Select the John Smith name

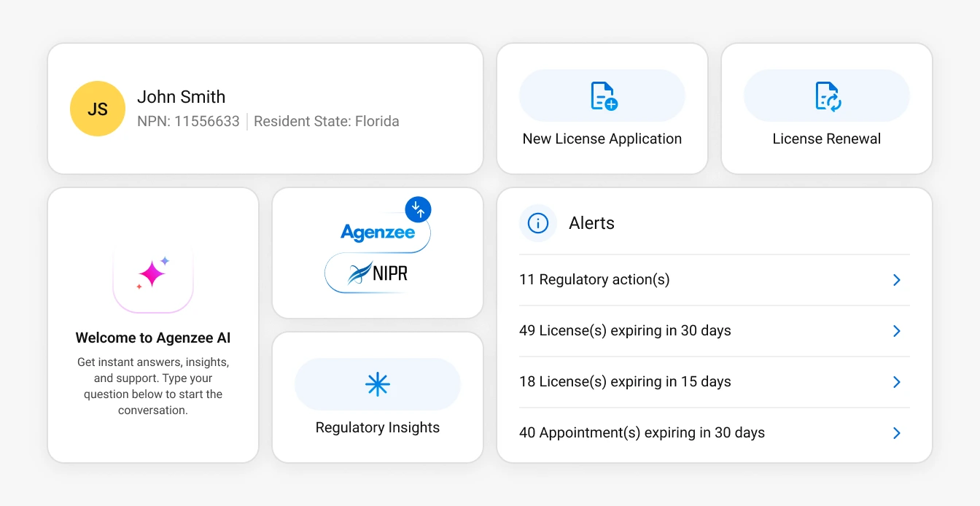182,96
